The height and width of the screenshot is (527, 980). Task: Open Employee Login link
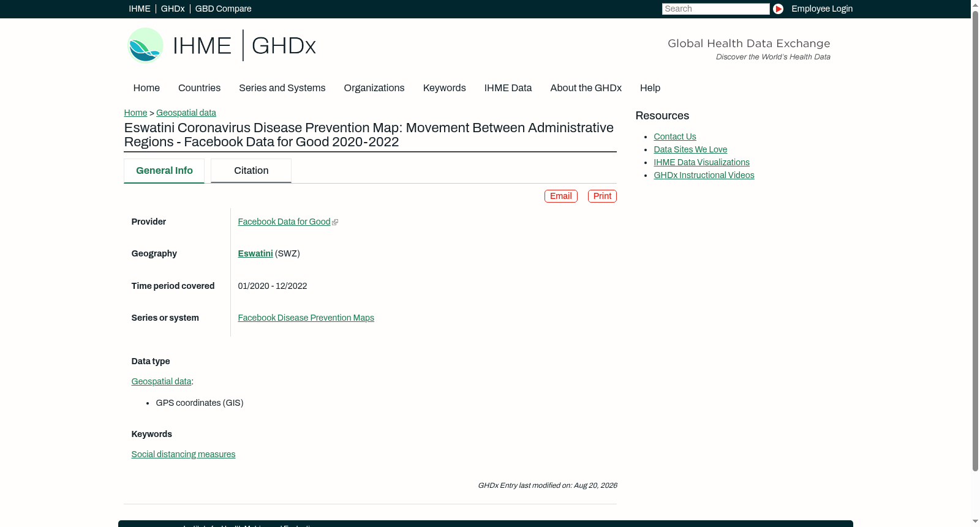tap(822, 9)
